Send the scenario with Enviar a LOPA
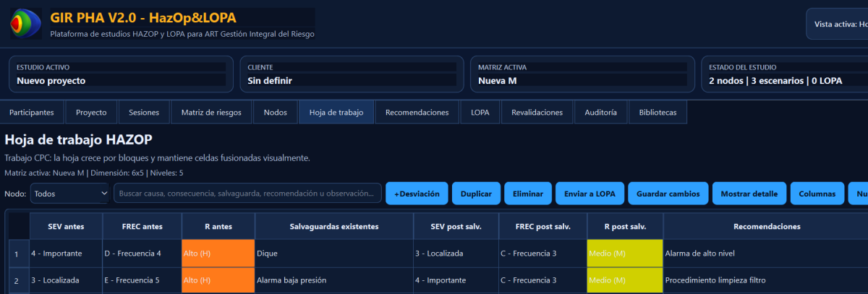 (590, 194)
